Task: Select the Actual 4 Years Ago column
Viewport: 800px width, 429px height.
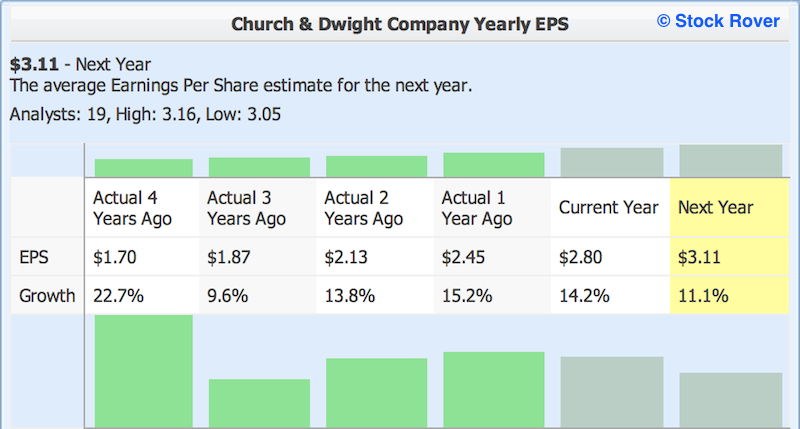Action: 142,207
